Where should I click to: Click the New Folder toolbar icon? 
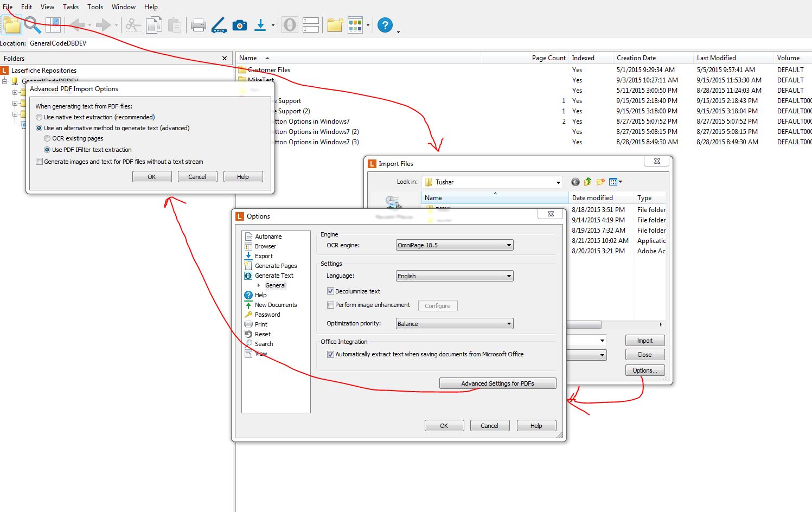335,25
